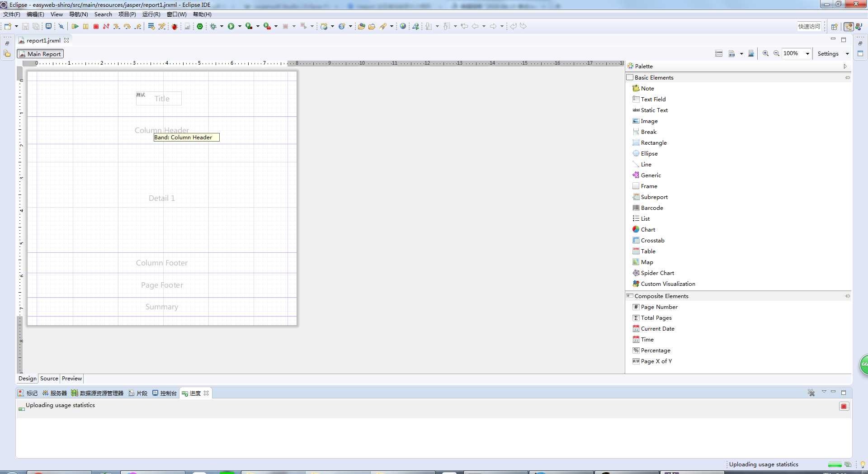Click the red ladybug debug icon
The height and width of the screenshot is (474, 868).
pyautogui.click(x=175, y=26)
